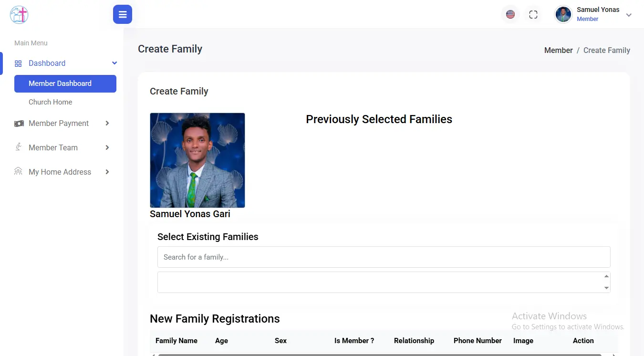644x356 pixels.
Task: Open the Samuel Yonas profile dropdown
Action: (x=628, y=15)
